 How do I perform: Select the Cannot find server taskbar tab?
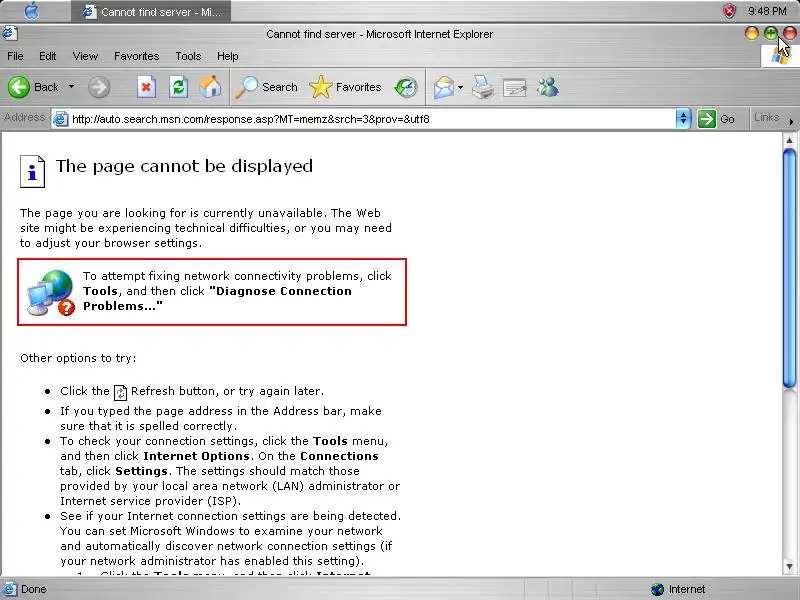[151, 11]
